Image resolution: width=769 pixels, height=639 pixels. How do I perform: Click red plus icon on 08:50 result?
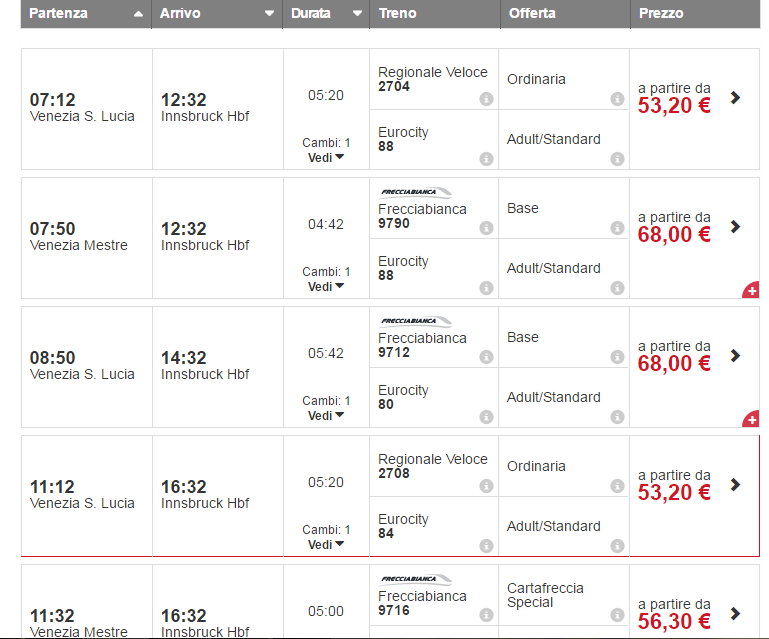click(x=751, y=420)
